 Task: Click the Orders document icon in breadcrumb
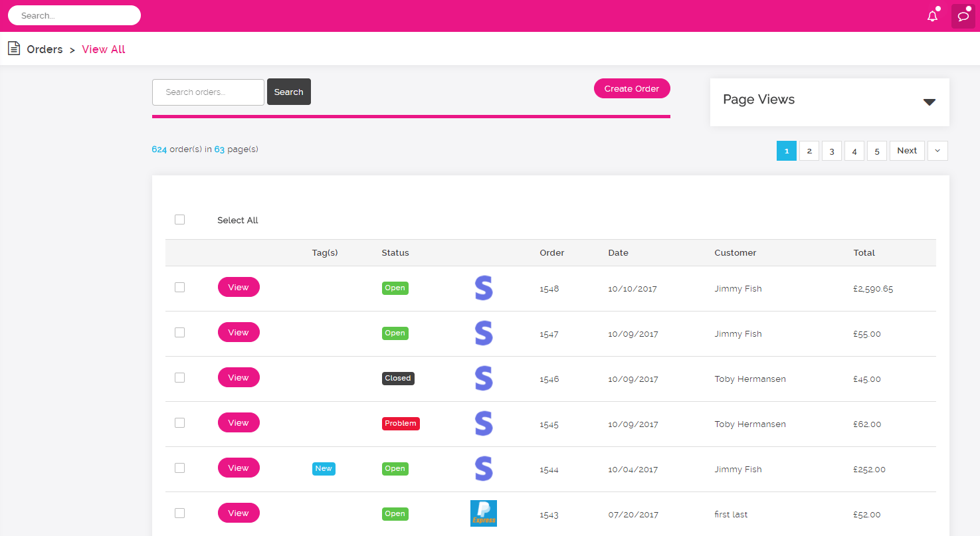[13, 48]
